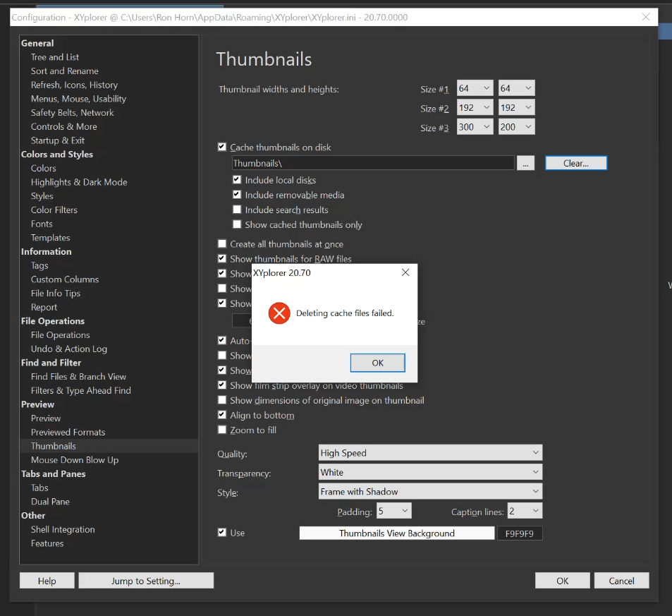Go to Shell Integration settings
The image size is (672, 616).
point(63,529)
